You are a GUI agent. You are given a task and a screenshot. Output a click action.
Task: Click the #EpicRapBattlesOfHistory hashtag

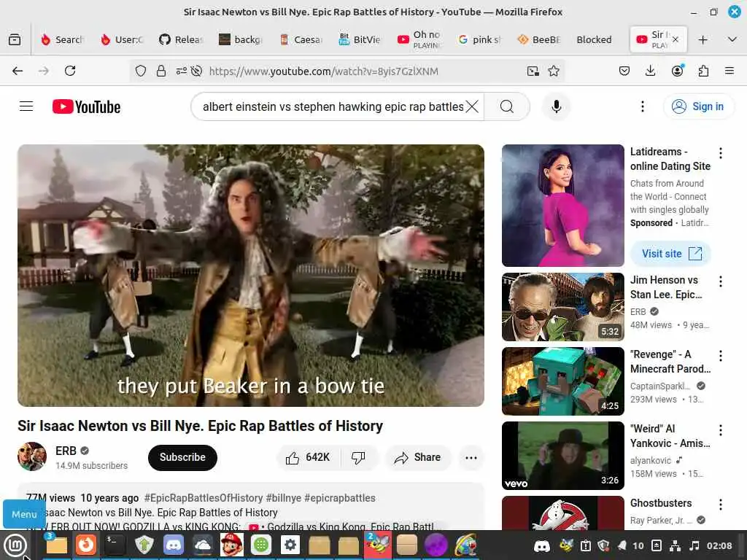(x=204, y=497)
